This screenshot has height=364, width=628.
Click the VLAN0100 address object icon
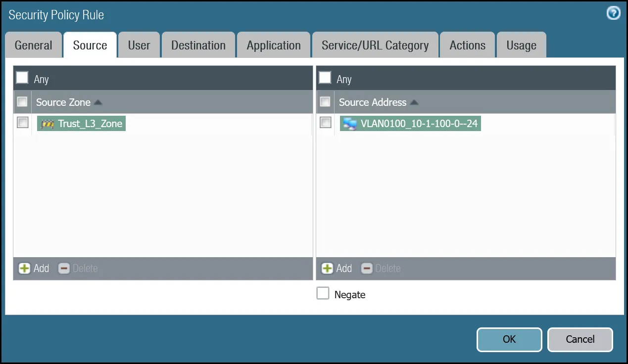coord(350,124)
